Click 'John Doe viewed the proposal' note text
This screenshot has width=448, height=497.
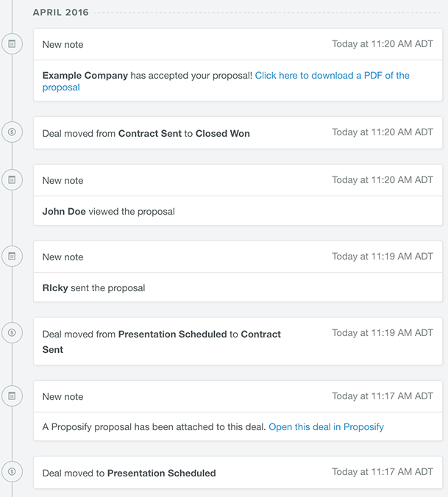click(x=108, y=212)
